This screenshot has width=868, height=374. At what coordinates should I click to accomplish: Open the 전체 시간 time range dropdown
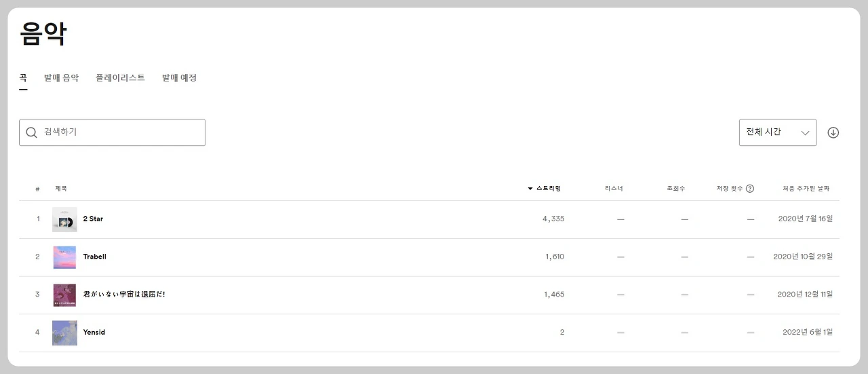(x=777, y=132)
